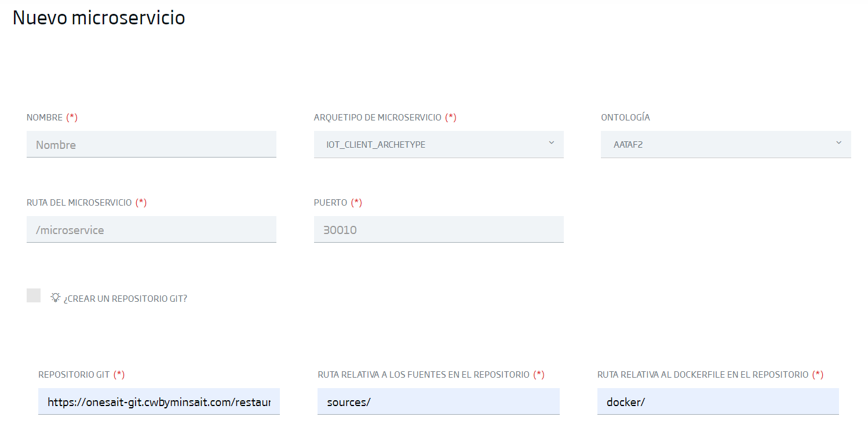Click the NOMBRE text input
The image size is (868, 435).
click(x=151, y=144)
